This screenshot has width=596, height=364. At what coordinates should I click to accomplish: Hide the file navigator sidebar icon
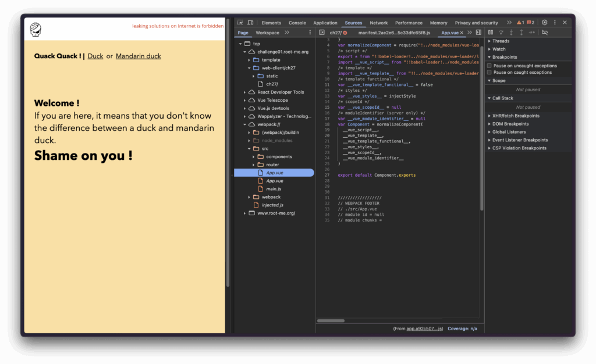pos(322,33)
